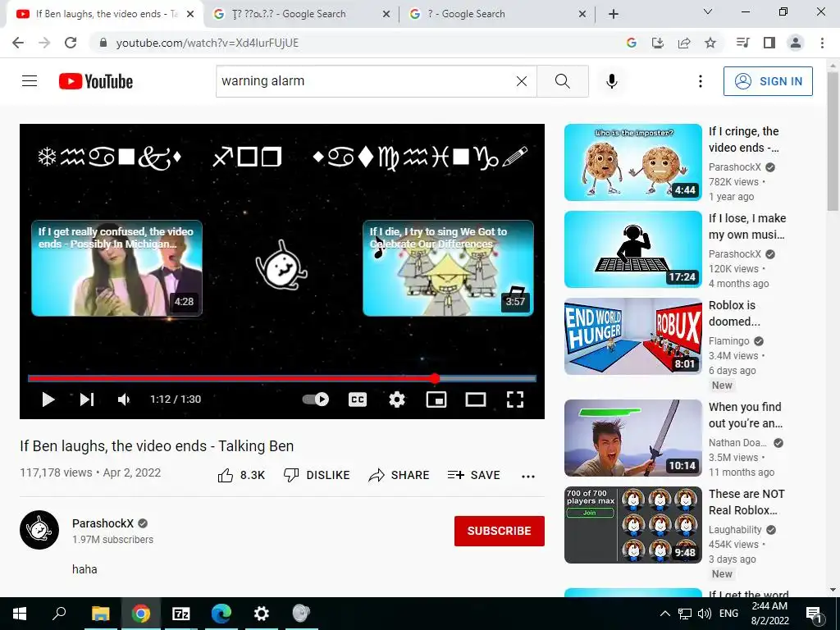
Task: Click the page vertical scrollbar
Action: click(833, 141)
